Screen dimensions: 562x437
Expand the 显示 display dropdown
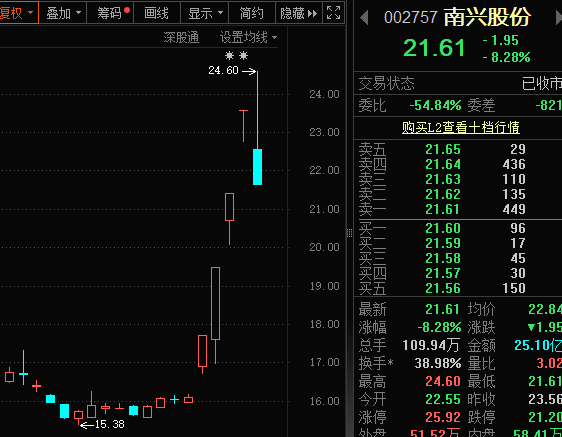[x=204, y=13]
